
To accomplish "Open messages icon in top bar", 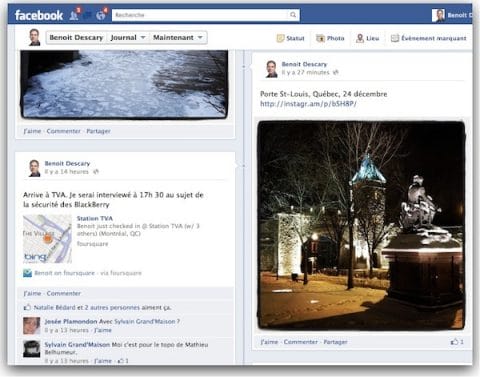I will coord(88,15).
